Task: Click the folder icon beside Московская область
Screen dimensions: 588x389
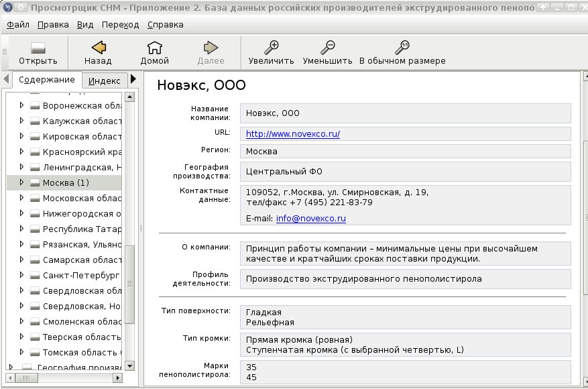Action: [x=35, y=198]
